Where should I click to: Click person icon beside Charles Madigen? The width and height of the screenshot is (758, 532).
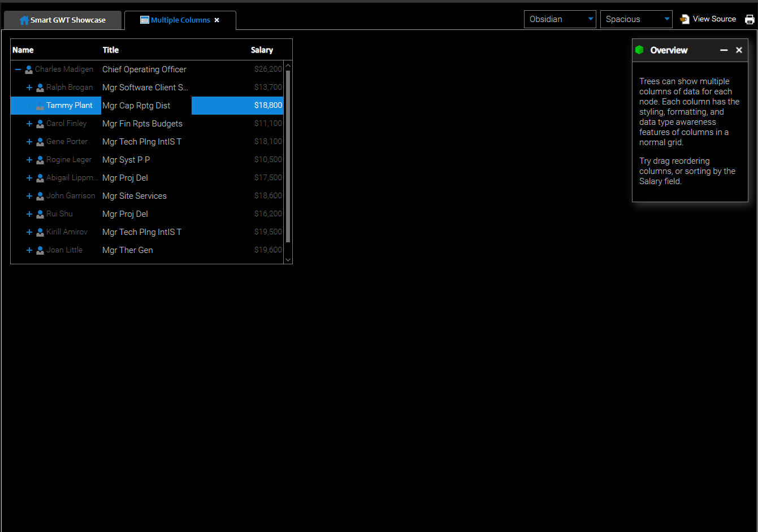(x=29, y=69)
